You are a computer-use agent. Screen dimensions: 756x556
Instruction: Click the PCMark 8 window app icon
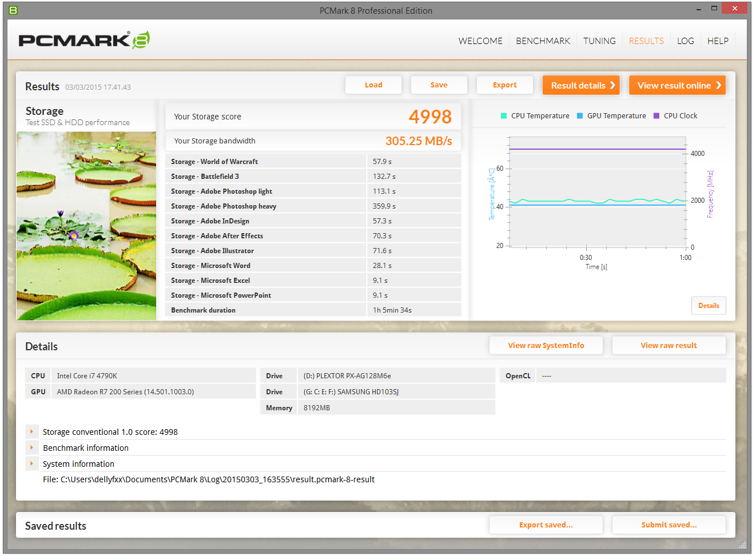[13, 10]
